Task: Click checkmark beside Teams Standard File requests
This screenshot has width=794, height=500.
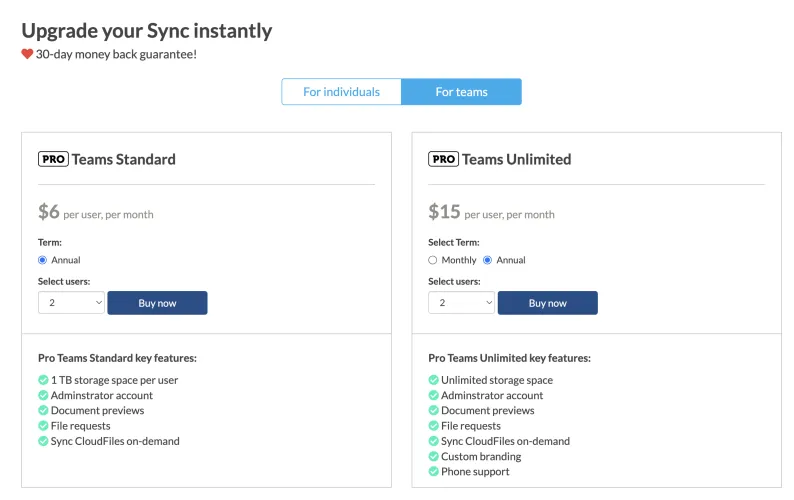Action: 43,425
